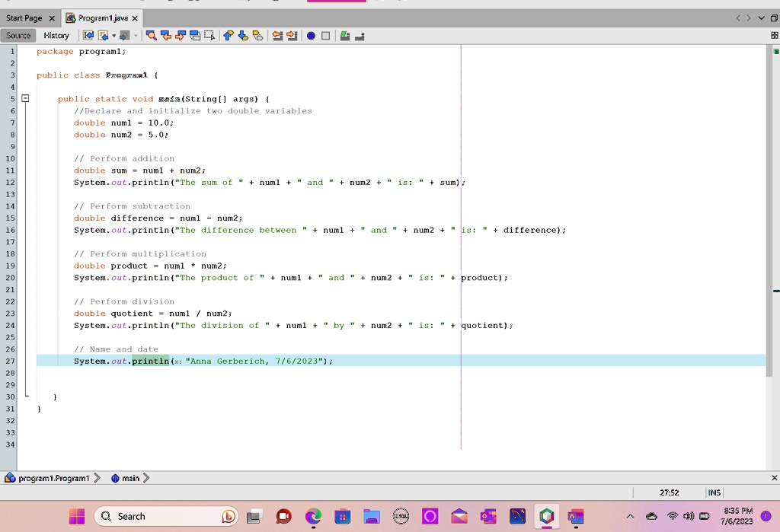Close the Start Page tab
The image size is (780, 532).
[x=52, y=18]
